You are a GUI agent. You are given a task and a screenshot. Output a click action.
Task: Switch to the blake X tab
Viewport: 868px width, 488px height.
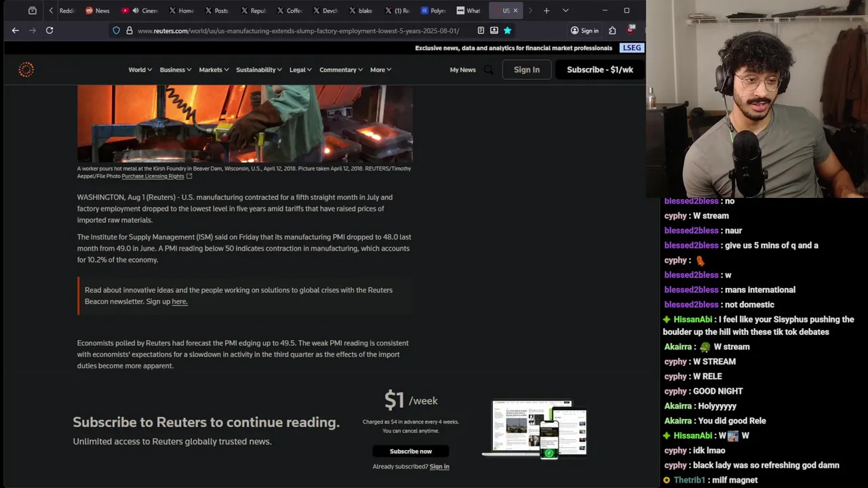[361, 11]
